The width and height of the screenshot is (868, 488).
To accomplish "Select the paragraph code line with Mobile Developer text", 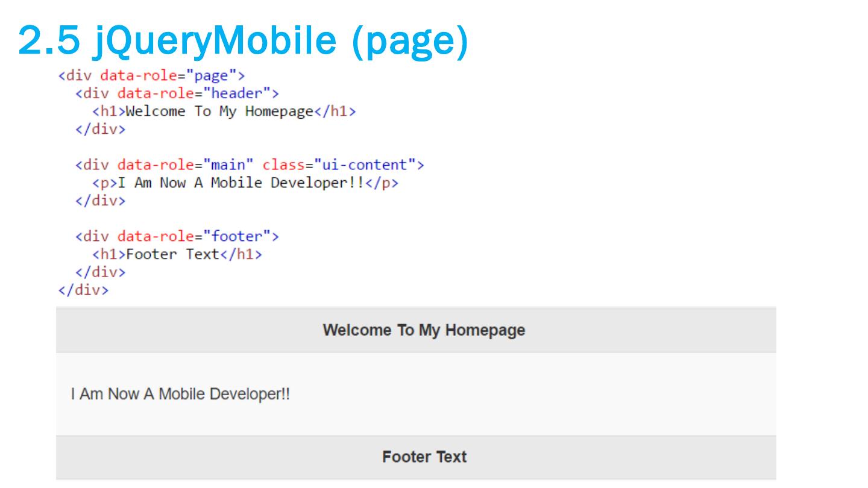I will pos(245,183).
